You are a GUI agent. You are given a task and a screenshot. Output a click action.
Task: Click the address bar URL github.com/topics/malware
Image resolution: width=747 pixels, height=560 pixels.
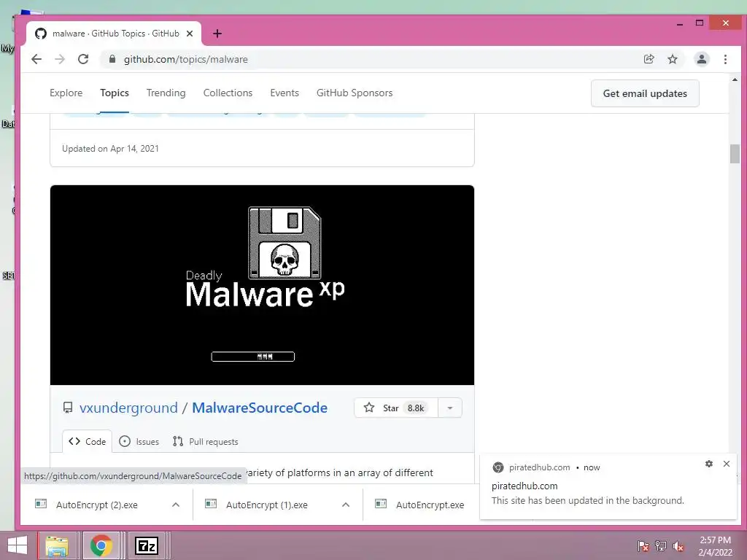tap(186, 59)
